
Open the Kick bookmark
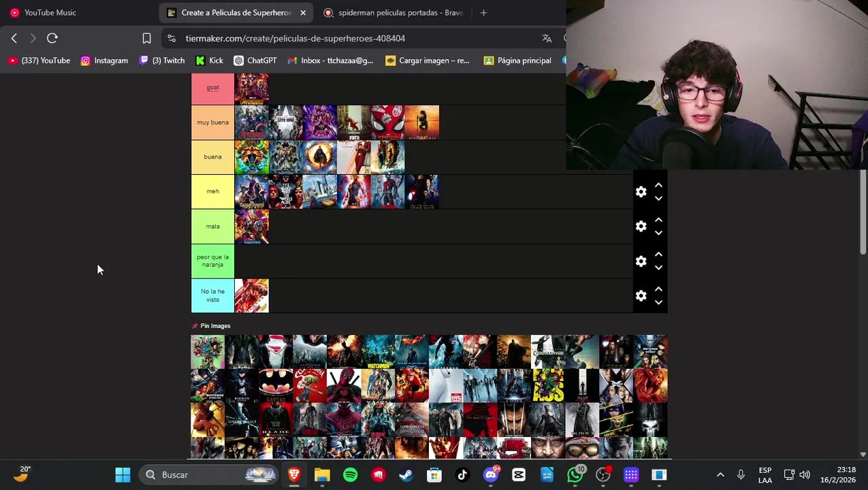(209, 61)
